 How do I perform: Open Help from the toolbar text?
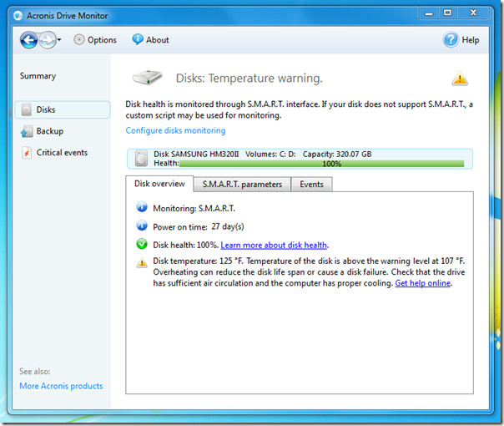(x=471, y=40)
